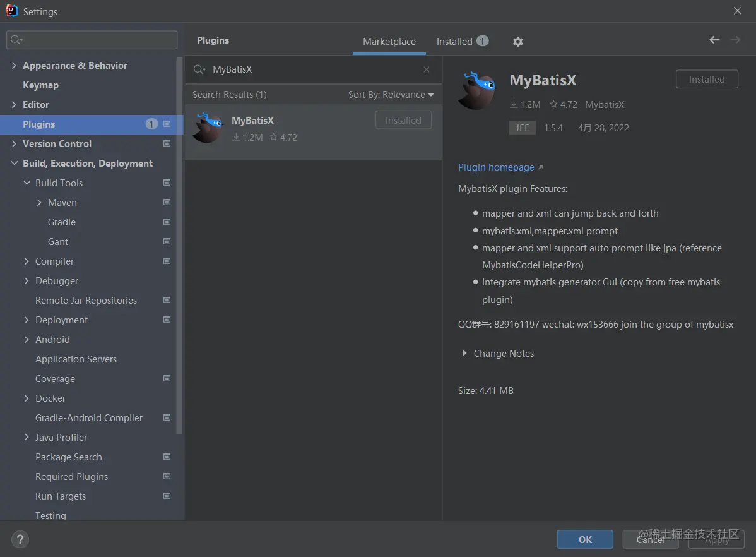Click the settings tree vertical scrollbar
This screenshot has width=756, height=557.
point(179,246)
